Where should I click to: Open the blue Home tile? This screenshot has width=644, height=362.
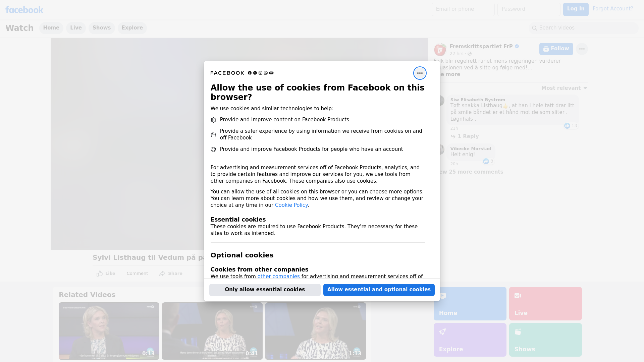tap(470, 304)
